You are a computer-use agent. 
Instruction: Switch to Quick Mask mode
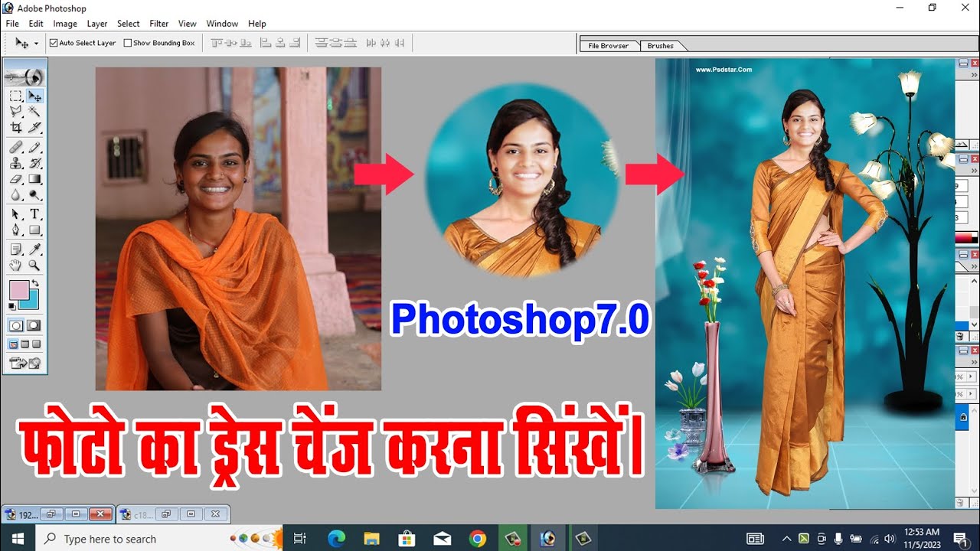click(34, 325)
